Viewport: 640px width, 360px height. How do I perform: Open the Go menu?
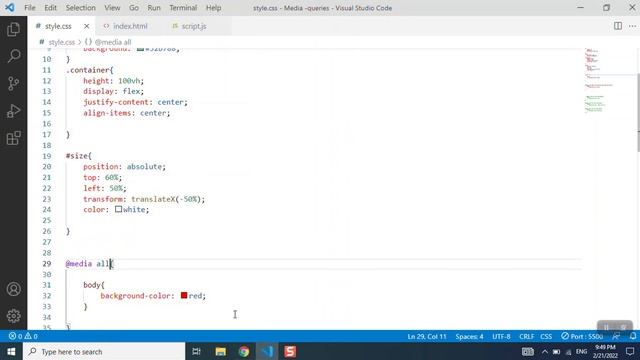(x=134, y=8)
